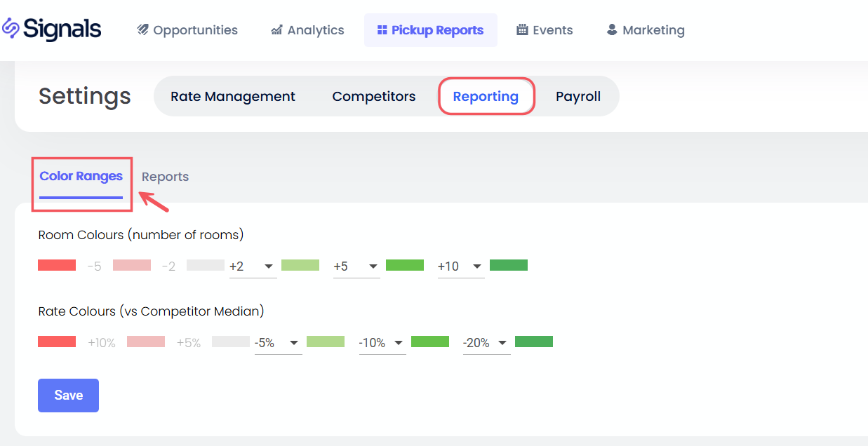
Task: Switch to the Reports sub-tab
Action: (165, 177)
